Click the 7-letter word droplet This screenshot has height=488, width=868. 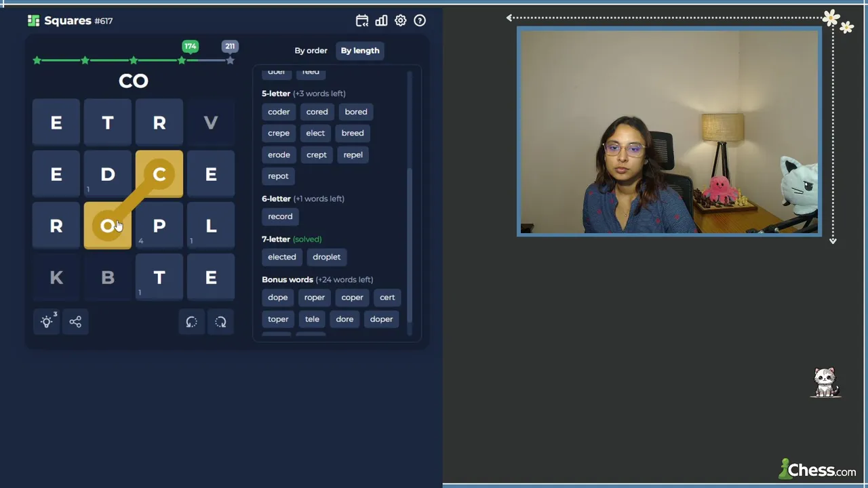coord(327,257)
